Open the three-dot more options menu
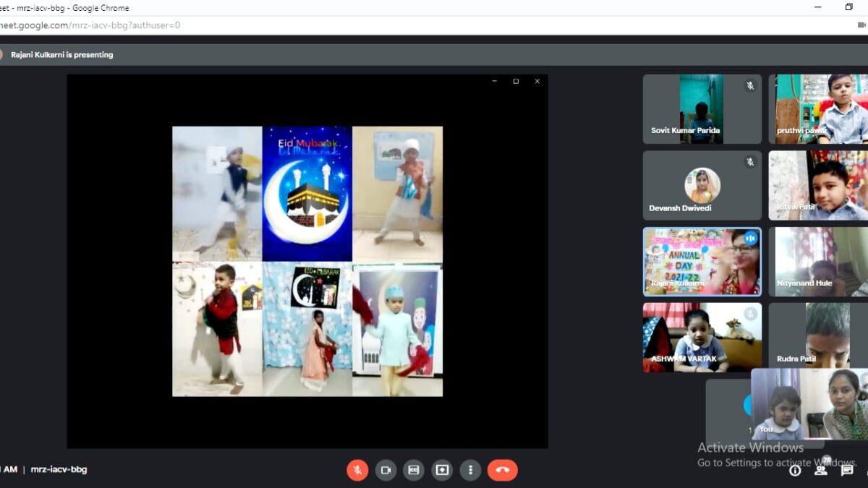 tap(470, 470)
